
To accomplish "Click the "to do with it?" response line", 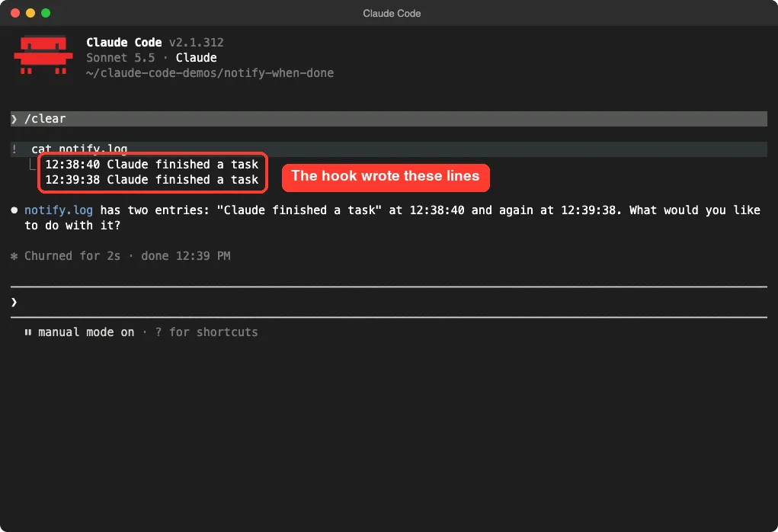I will point(72,226).
